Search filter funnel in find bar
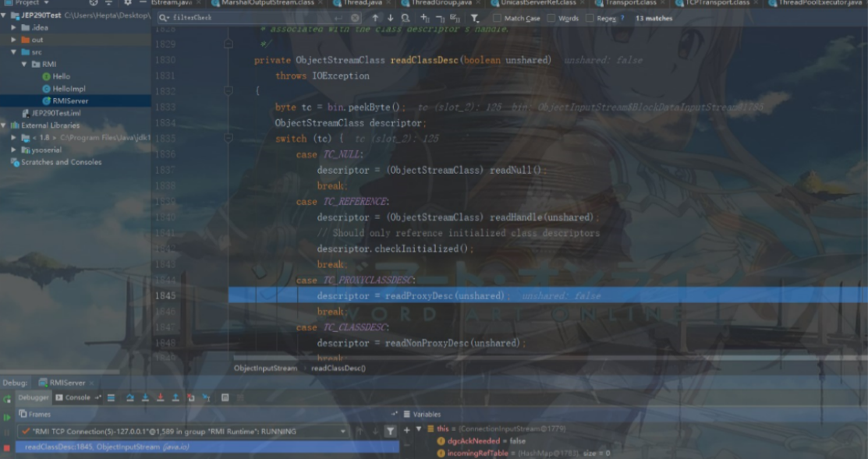 474,18
